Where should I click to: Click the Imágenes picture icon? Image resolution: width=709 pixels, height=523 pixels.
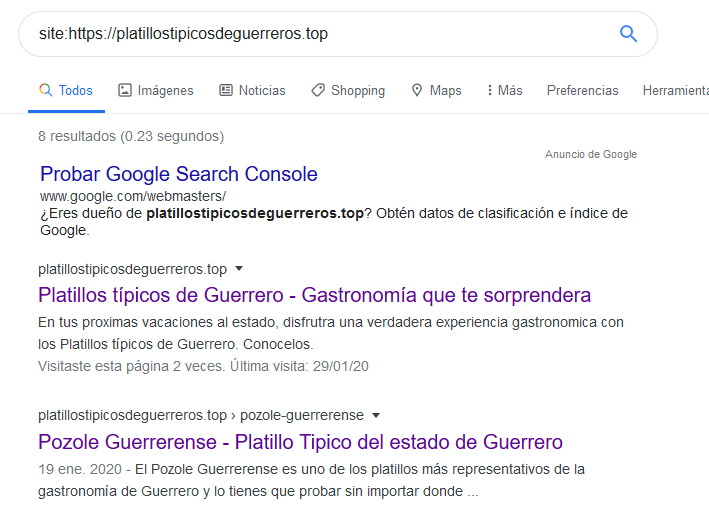pyautogui.click(x=125, y=90)
